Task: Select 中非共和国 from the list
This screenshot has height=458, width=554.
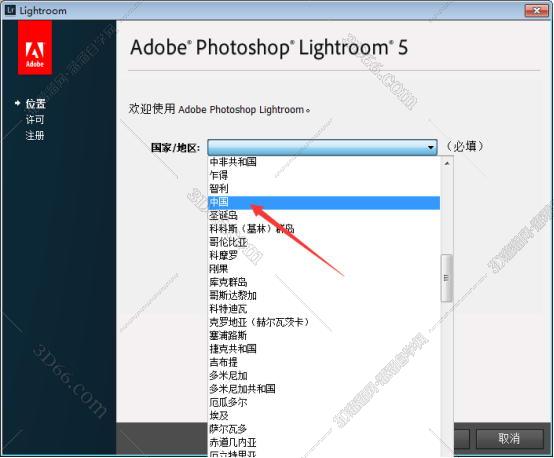Action: 324,162
